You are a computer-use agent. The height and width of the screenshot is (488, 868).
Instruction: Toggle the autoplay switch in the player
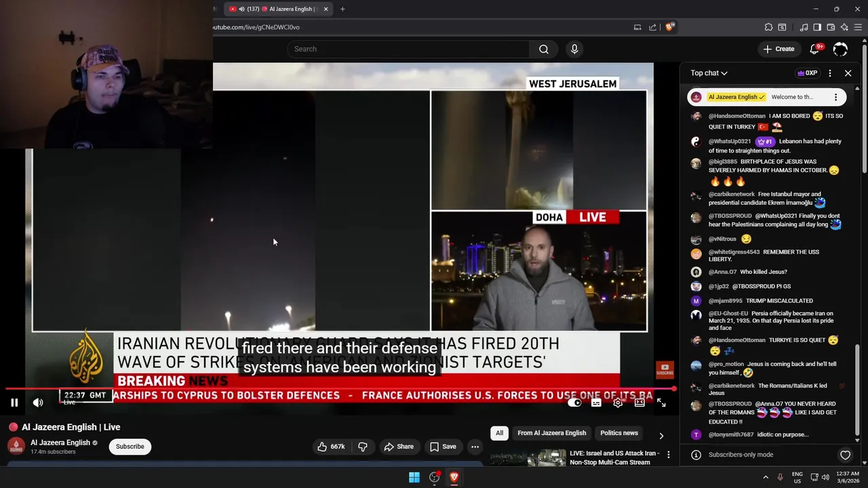point(574,403)
